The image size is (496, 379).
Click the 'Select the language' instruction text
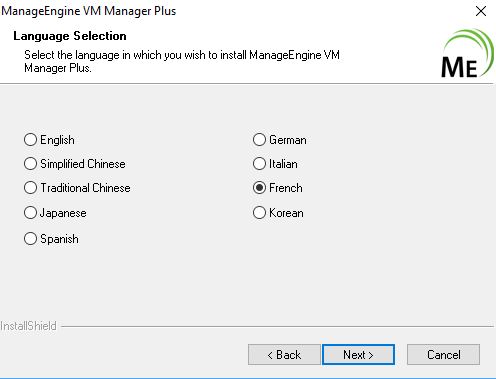182,61
